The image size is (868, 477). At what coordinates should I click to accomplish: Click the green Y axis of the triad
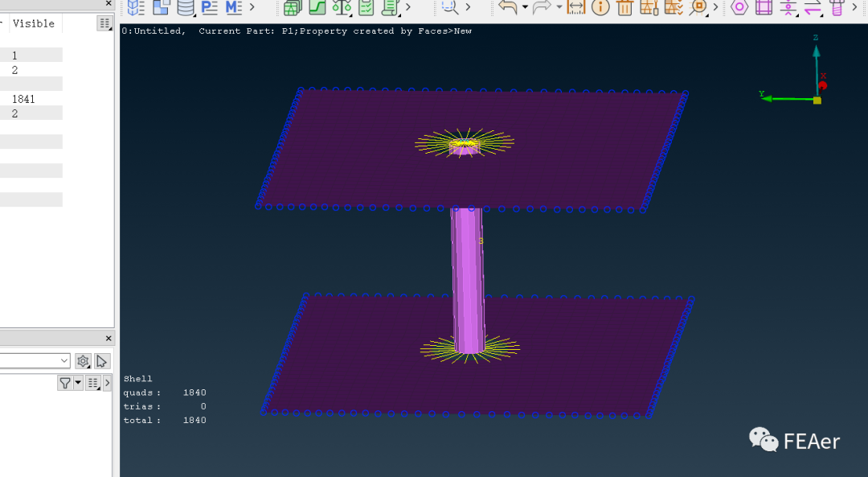786,98
